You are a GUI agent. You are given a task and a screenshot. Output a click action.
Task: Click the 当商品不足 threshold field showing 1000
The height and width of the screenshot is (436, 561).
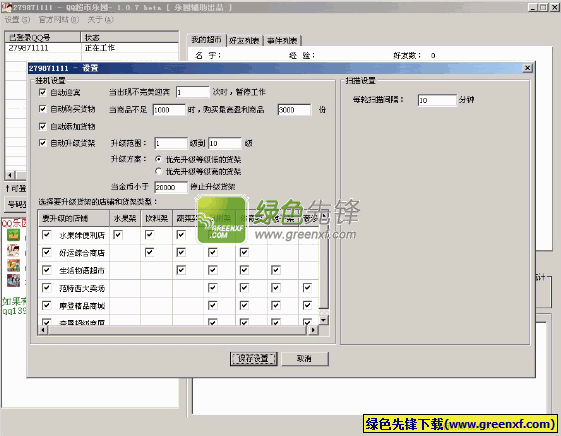pyautogui.click(x=169, y=109)
